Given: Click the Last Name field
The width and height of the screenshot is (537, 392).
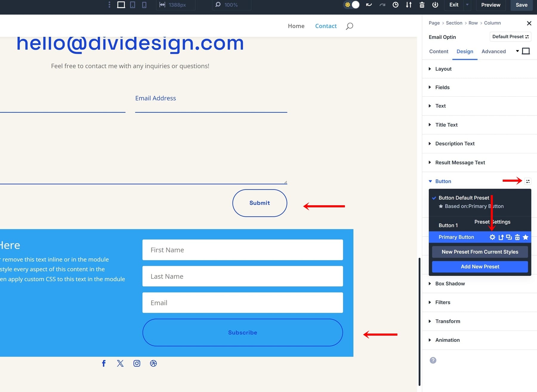Looking at the screenshot, I should pos(243,276).
